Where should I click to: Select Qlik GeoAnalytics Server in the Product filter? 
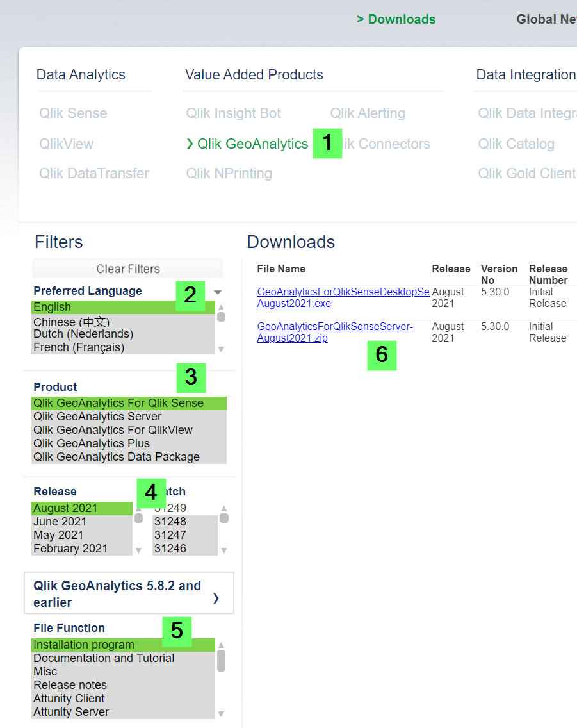coord(97,416)
